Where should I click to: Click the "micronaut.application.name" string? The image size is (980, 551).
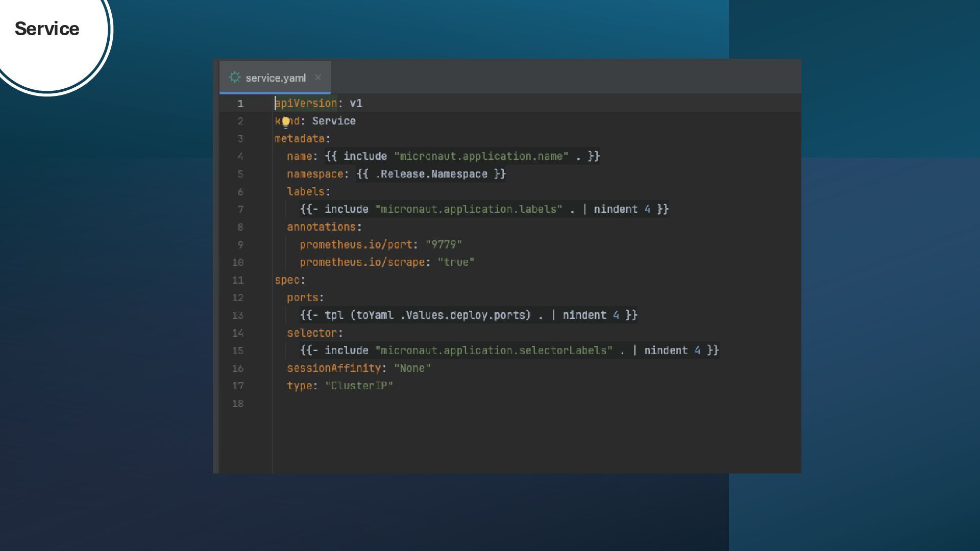[481, 157]
